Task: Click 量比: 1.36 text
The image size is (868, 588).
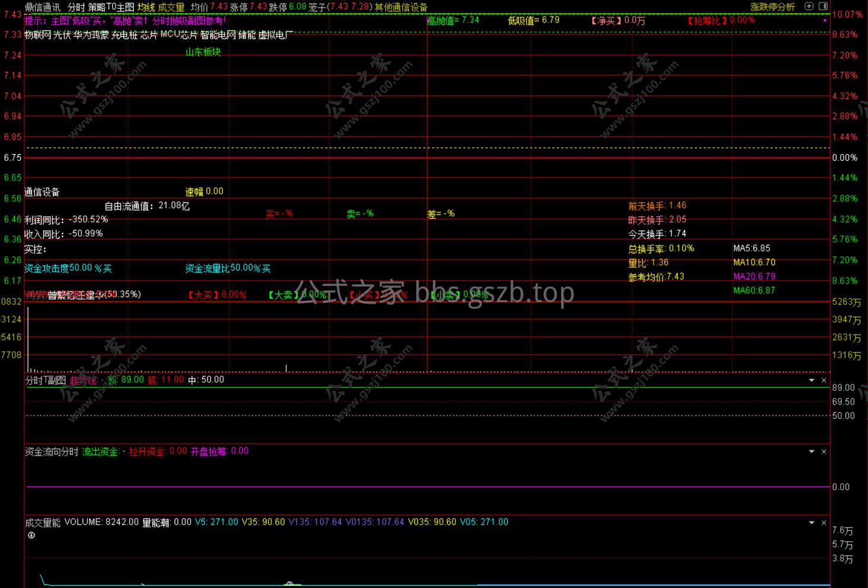Action: pyautogui.click(x=648, y=263)
